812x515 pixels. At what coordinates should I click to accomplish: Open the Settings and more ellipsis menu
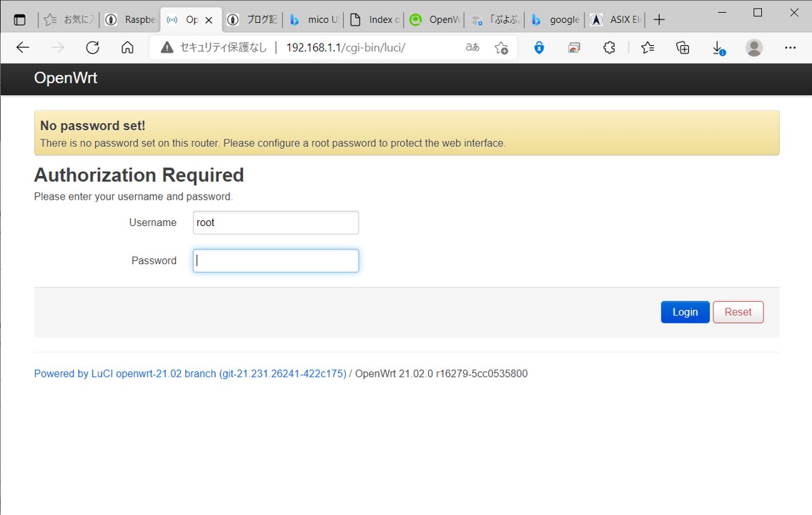[791, 48]
